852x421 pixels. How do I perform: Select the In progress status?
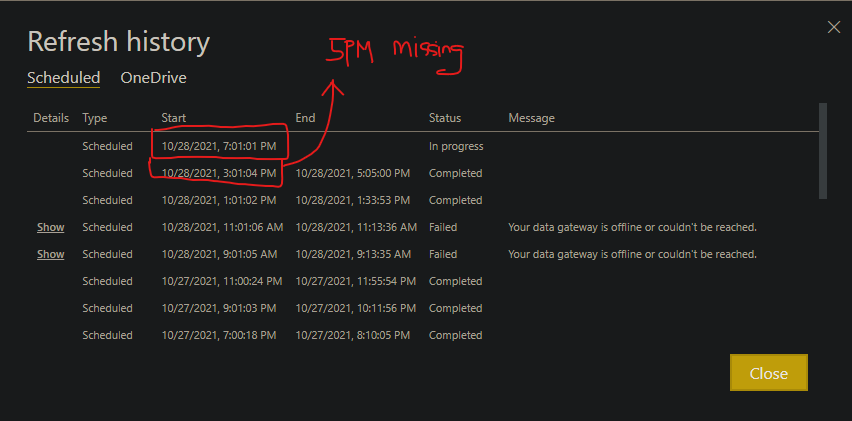456,146
